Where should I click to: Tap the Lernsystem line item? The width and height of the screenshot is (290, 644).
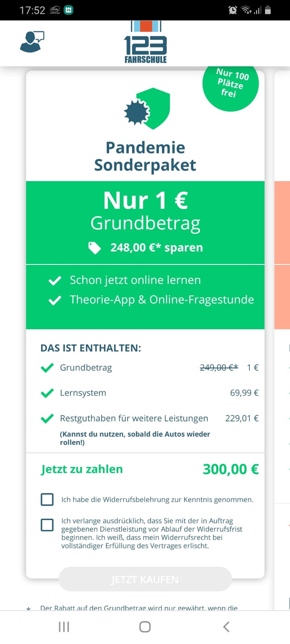(x=83, y=393)
